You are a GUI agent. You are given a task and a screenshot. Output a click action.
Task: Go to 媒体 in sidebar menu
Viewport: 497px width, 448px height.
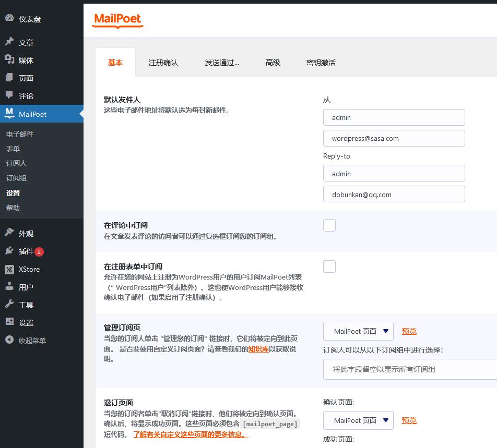point(26,60)
